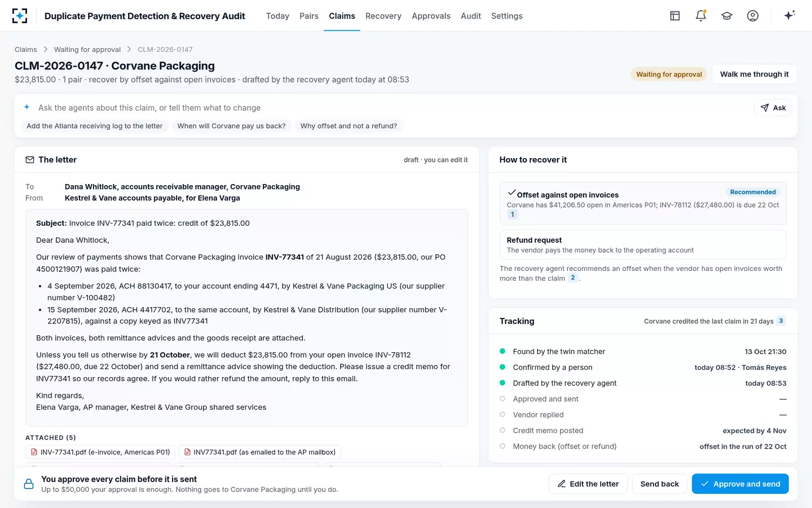Click the INV-77341.pdf attachment chip
This screenshot has height=508, width=812.
tap(100, 452)
